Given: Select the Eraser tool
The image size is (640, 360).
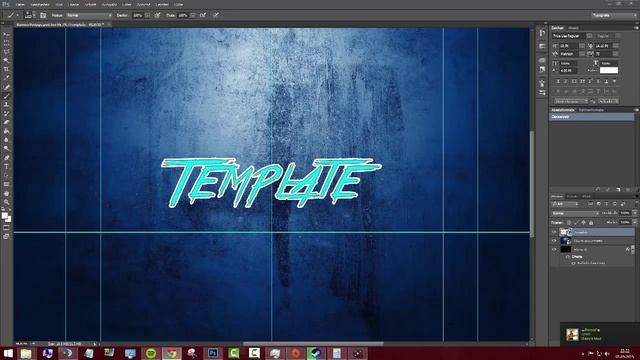Looking at the screenshot, I should 6,122.
